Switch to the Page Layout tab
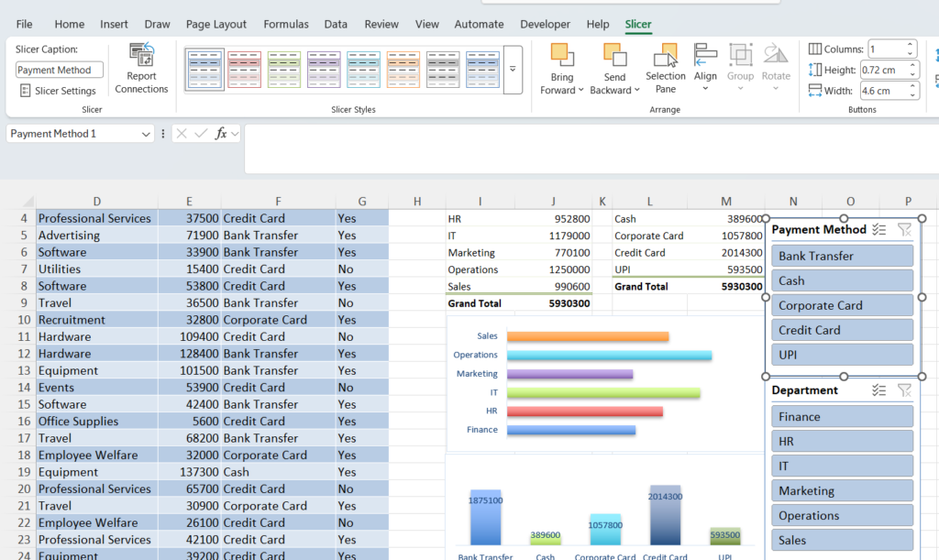The height and width of the screenshot is (560, 939). coord(215,25)
